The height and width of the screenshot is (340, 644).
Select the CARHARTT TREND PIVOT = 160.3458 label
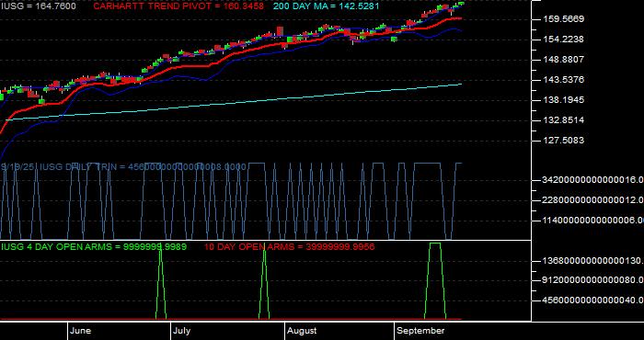(178, 6)
